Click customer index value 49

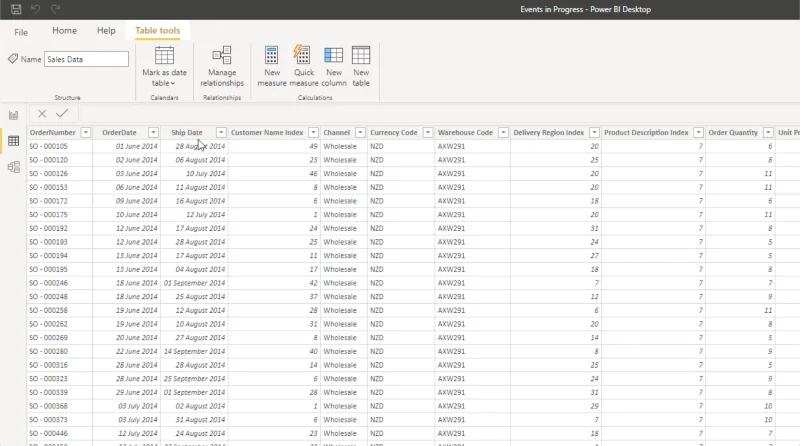tap(313, 146)
